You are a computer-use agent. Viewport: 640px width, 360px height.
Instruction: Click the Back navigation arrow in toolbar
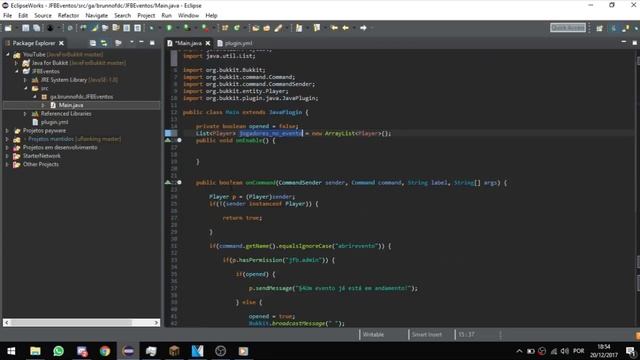point(345,28)
